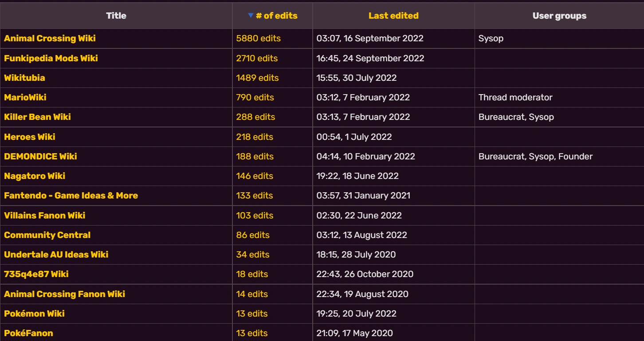Open the PokéFanon wiki link
This screenshot has width=644, height=341.
click(x=28, y=333)
